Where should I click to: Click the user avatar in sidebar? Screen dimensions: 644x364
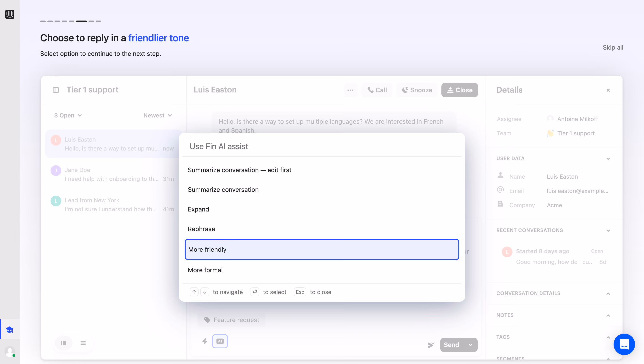pos(10,351)
